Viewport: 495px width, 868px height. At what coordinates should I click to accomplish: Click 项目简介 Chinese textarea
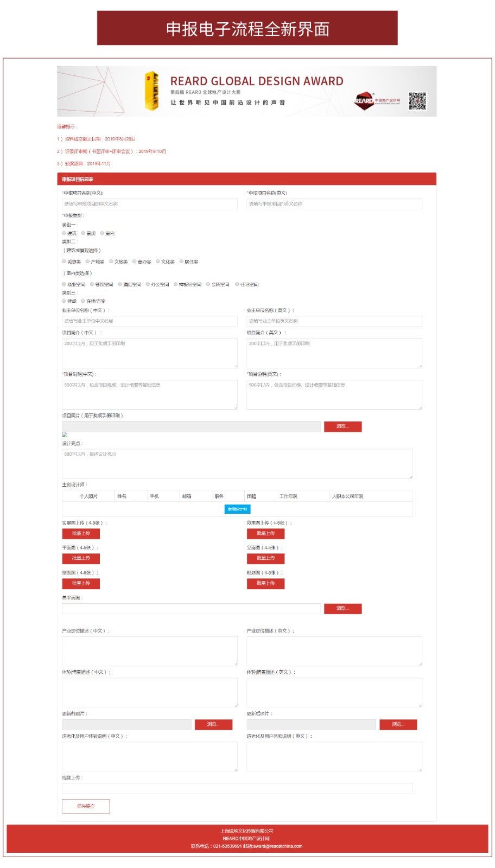point(150,353)
